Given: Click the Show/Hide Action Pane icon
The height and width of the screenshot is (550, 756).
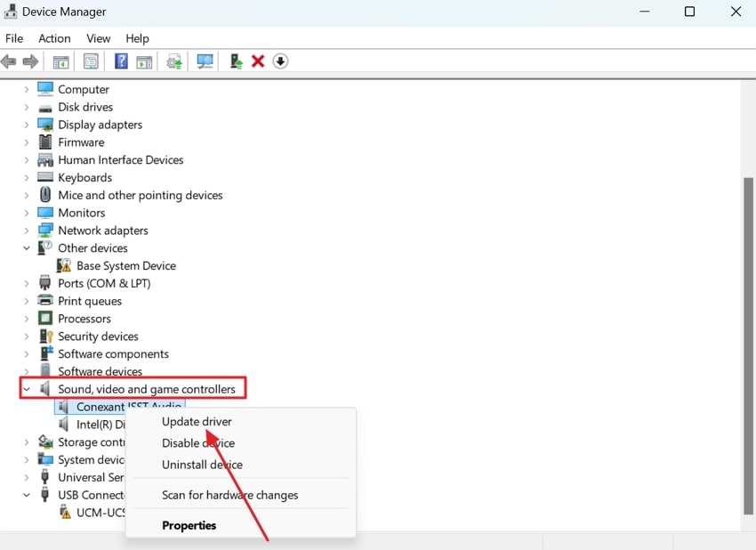Looking at the screenshot, I should [144, 61].
